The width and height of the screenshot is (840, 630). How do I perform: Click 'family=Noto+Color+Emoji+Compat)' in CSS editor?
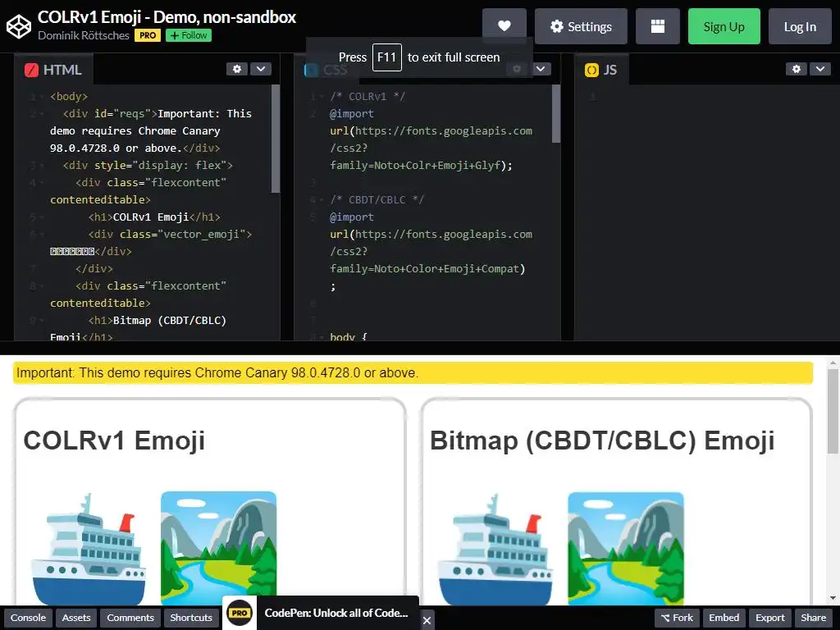point(427,268)
